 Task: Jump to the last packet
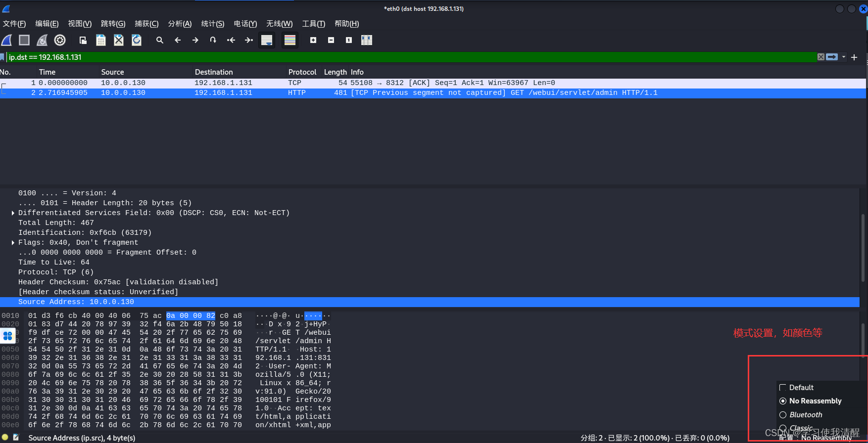248,40
